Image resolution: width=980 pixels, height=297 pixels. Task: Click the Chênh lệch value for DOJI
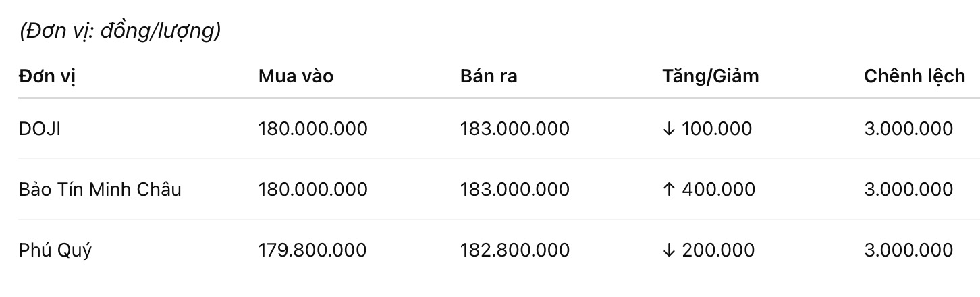(x=908, y=128)
